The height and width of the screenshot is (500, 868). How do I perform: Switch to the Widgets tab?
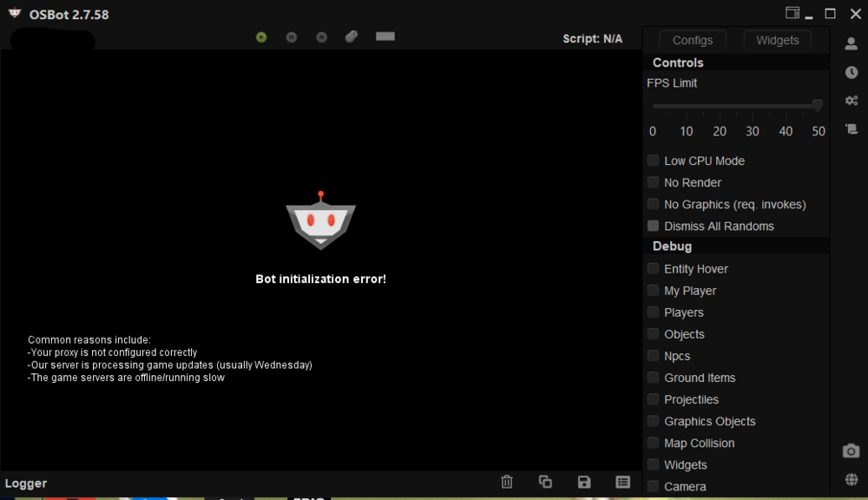coord(777,41)
